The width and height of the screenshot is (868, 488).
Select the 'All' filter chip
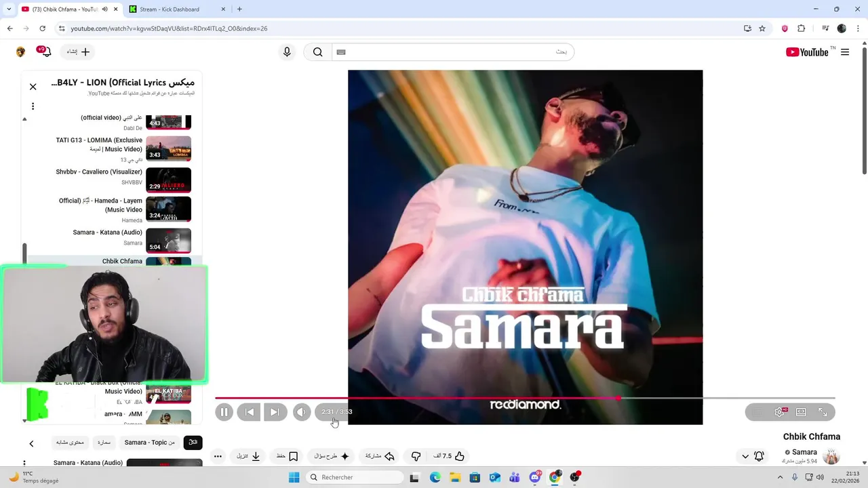click(x=193, y=443)
